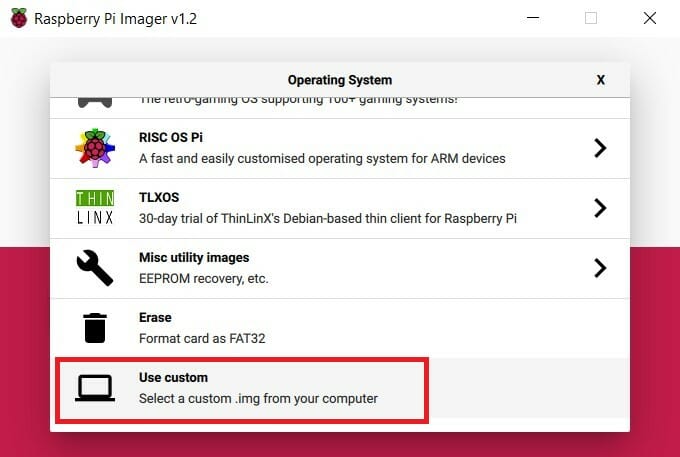Expand the TLXOS submenu arrow

[600, 208]
